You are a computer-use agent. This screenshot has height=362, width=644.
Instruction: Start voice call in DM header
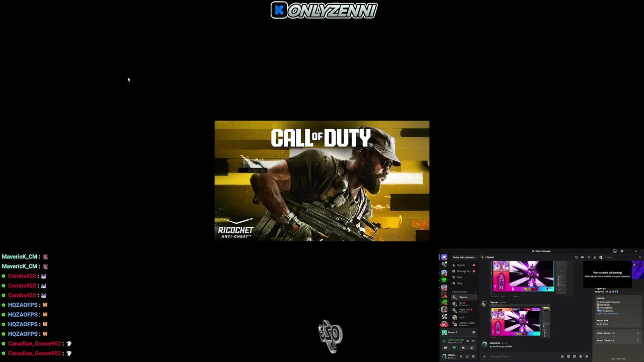click(x=577, y=257)
